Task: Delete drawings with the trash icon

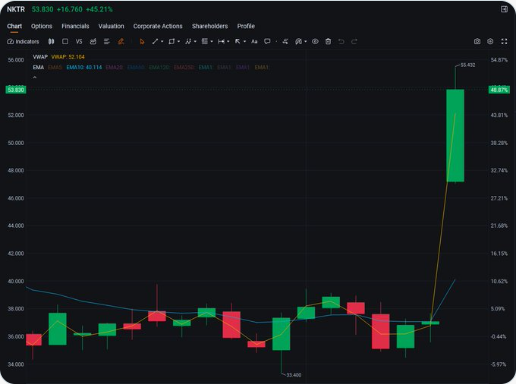Action: coord(328,41)
